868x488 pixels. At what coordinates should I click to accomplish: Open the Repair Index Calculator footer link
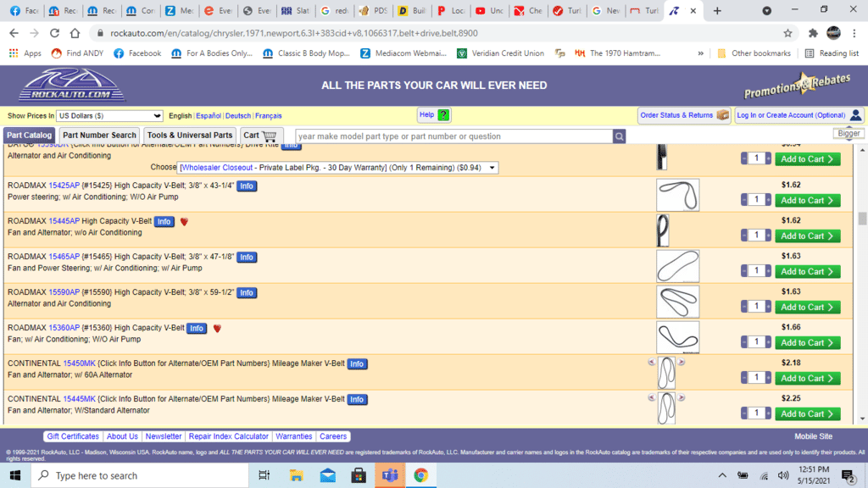point(229,436)
